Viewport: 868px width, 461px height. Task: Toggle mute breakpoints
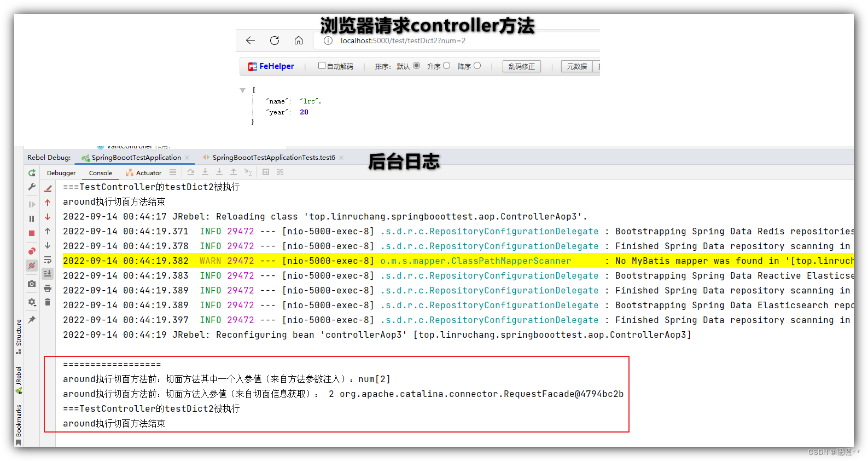(x=32, y=266)
